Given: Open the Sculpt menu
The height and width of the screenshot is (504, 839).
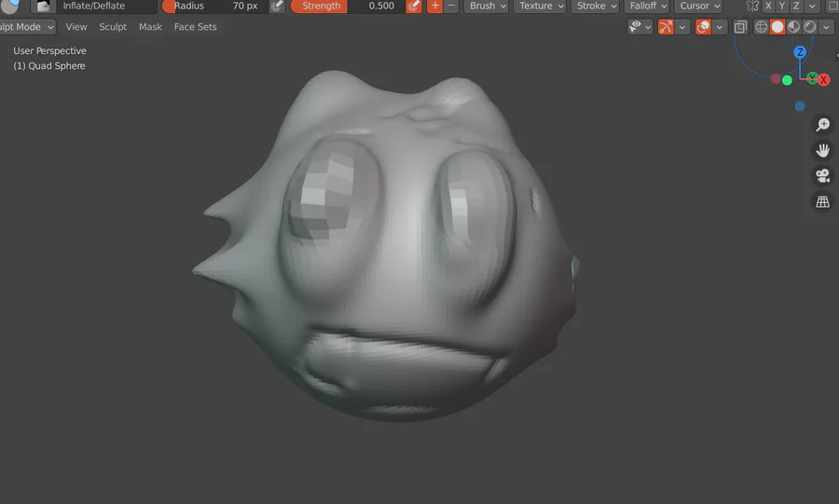Looking at the screenshot, I should point(113,27).
